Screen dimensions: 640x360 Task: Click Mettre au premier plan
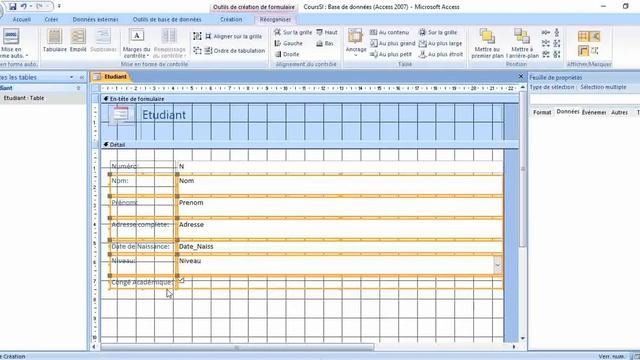pyautogui.click(x=487, y=43)
